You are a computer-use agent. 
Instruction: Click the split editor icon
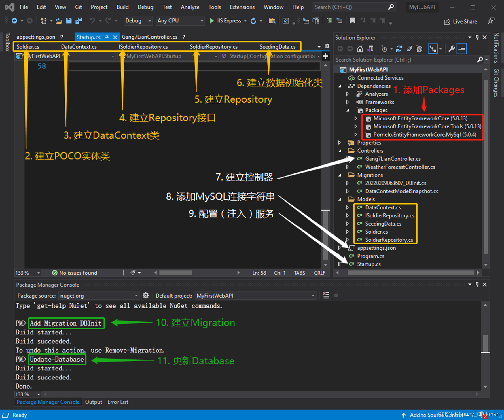click(325, 56)
